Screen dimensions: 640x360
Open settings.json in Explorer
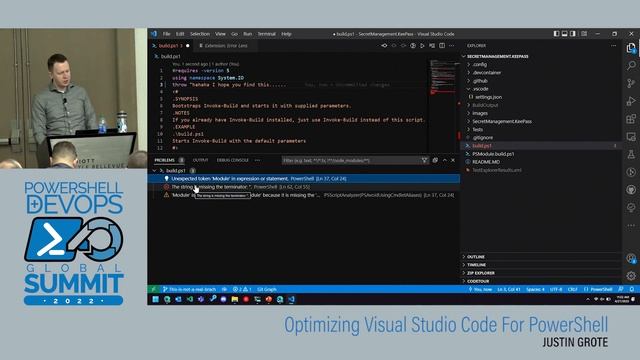[x=488, y=97]
